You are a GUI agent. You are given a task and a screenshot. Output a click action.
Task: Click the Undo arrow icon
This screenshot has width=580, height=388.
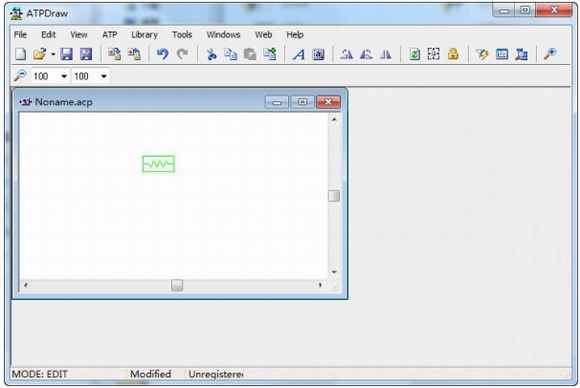point(162,54)
